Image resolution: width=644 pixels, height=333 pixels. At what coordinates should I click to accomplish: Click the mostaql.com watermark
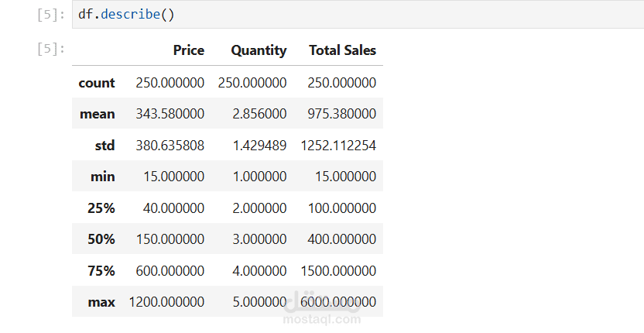(321, 318)
